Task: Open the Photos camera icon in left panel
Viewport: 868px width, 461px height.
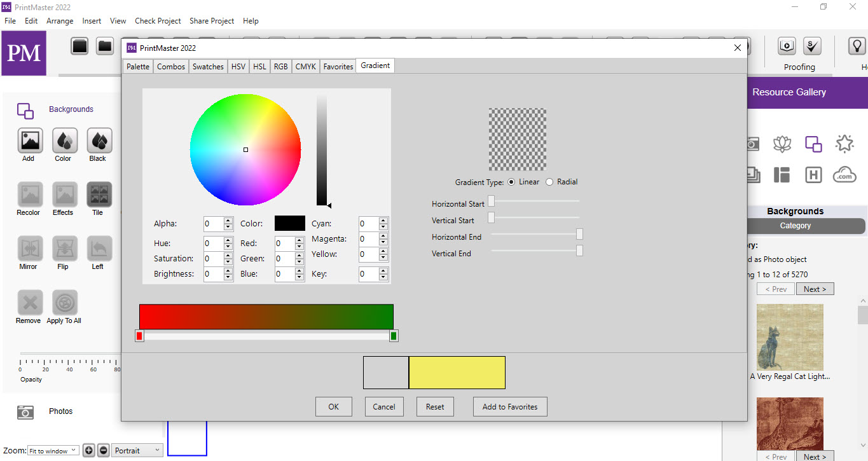Action: coord(25,412)
